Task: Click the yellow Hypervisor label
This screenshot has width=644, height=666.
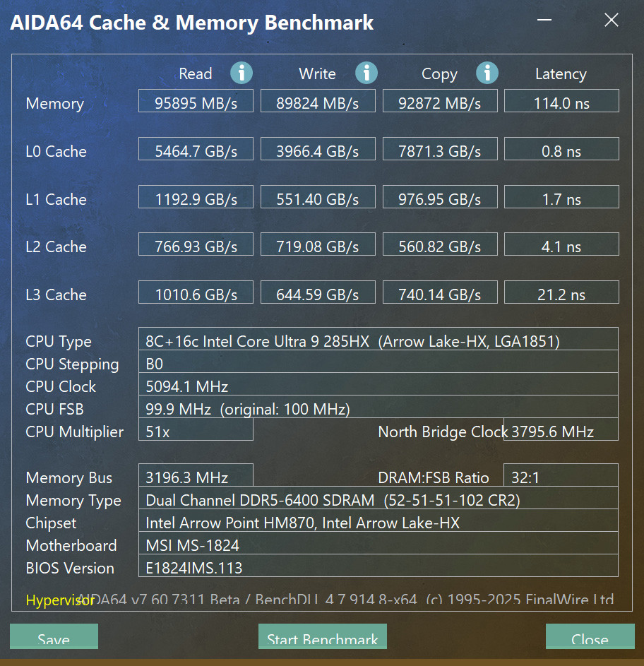Action: click(60, 600)
